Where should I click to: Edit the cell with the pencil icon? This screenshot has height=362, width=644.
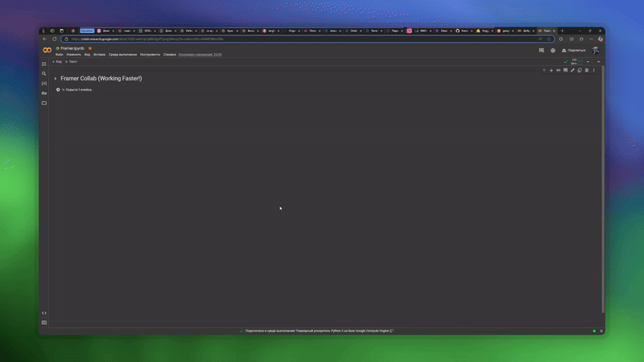[x=572, y=70]
